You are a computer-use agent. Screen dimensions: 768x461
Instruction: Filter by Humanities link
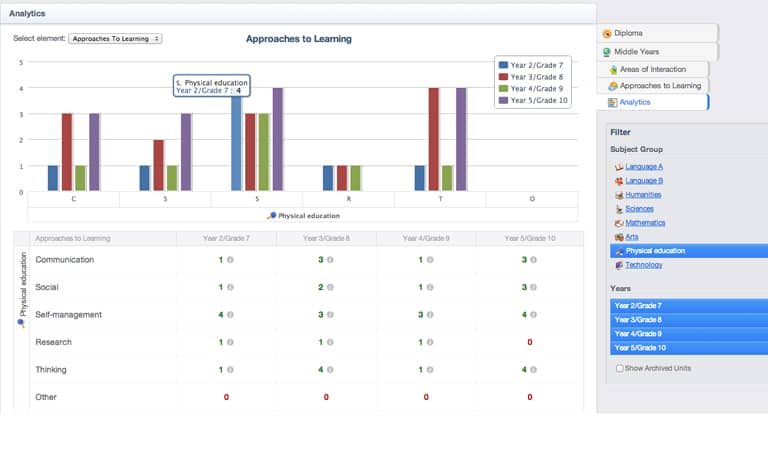[x=643, y=194]
